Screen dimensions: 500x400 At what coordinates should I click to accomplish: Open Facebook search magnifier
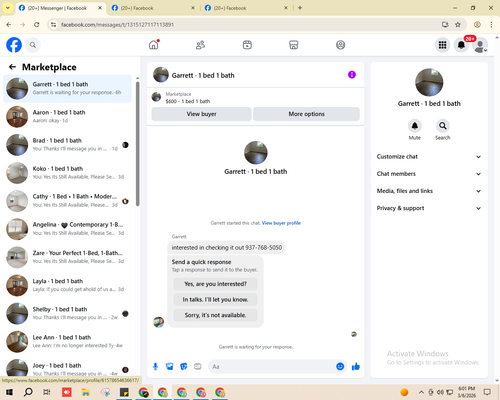pos(33,45)
